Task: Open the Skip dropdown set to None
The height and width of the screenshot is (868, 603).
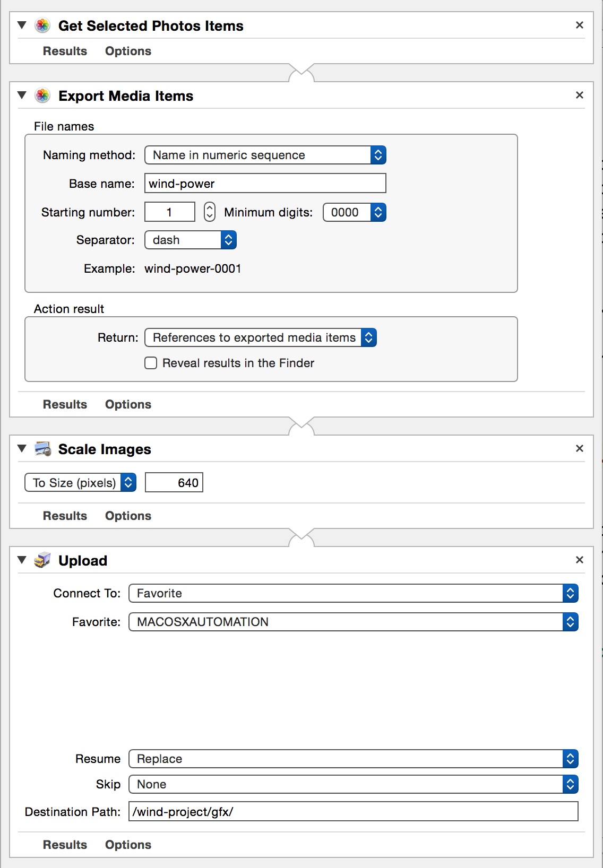Action: (x=354, y=784)
